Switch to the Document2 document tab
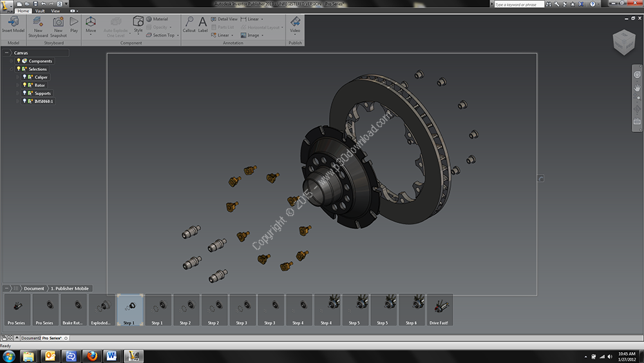Screen dimensions: 644x363 point(30,338)
